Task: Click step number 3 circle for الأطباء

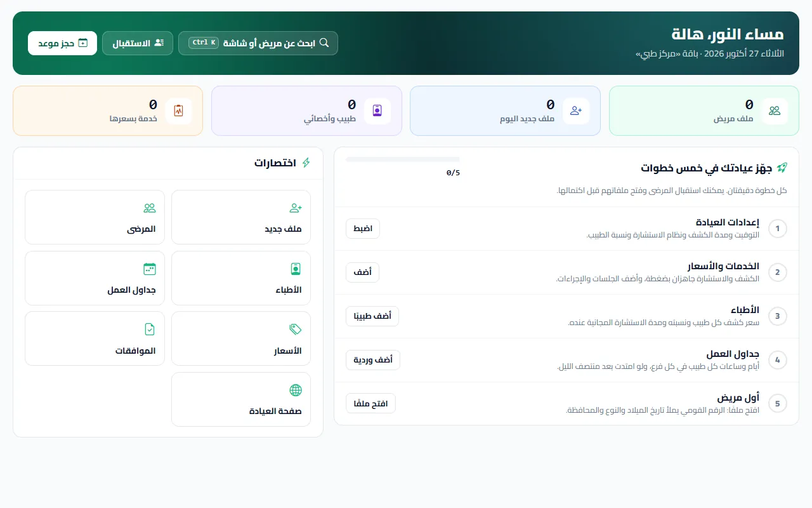Action: [x=778, y=316]
